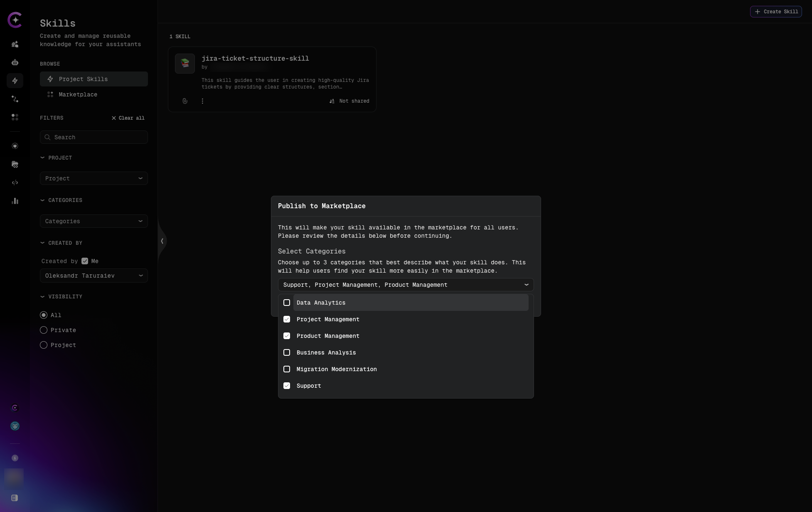Screen dimensions: 812x512
Task: Click the workflow connector icon in sidebar
Action: [x=15, y=99]
